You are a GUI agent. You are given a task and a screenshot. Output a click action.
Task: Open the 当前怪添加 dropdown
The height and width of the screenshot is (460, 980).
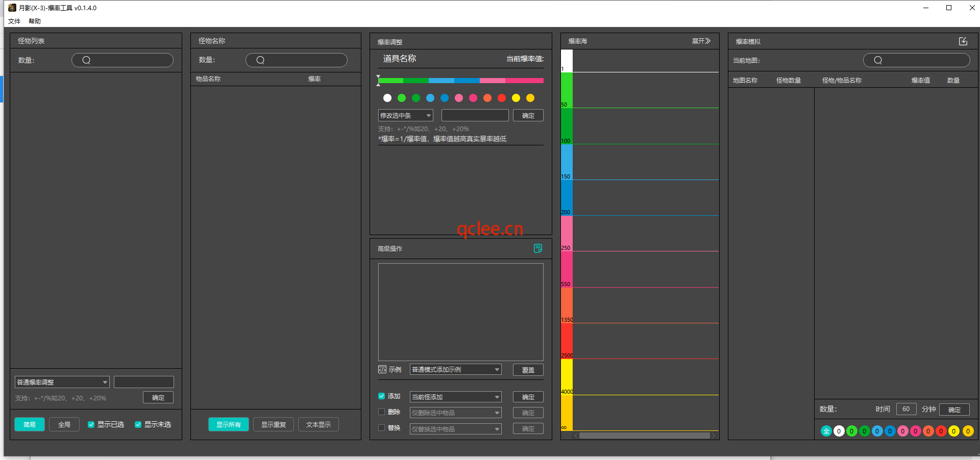click(x=456, y=397)
